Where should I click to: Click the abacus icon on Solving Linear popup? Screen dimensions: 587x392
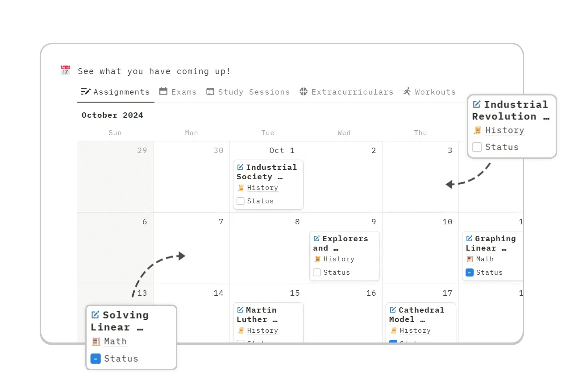[96, 342]
